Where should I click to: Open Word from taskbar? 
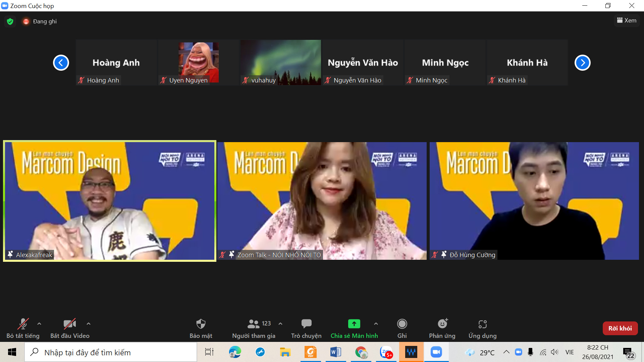click(336, 352)
